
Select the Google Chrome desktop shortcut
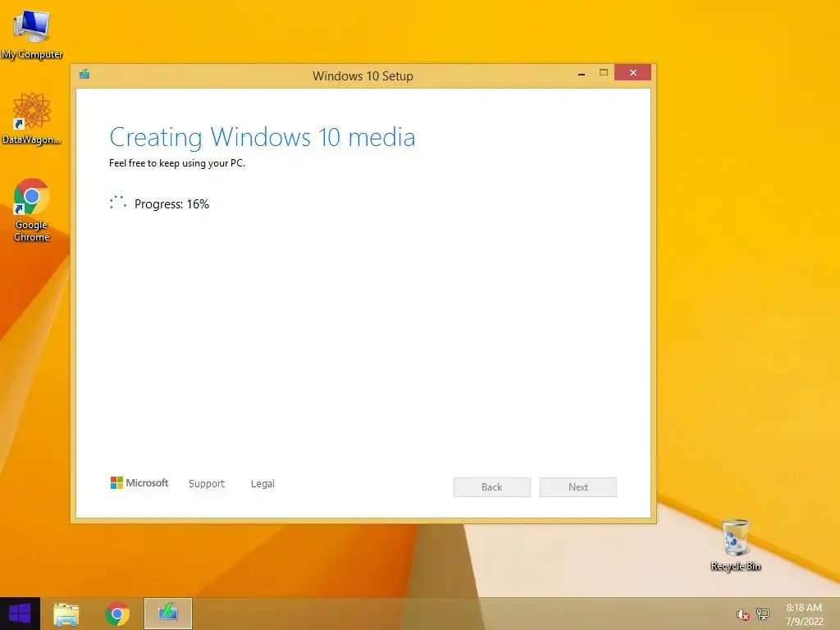[32, 210]
